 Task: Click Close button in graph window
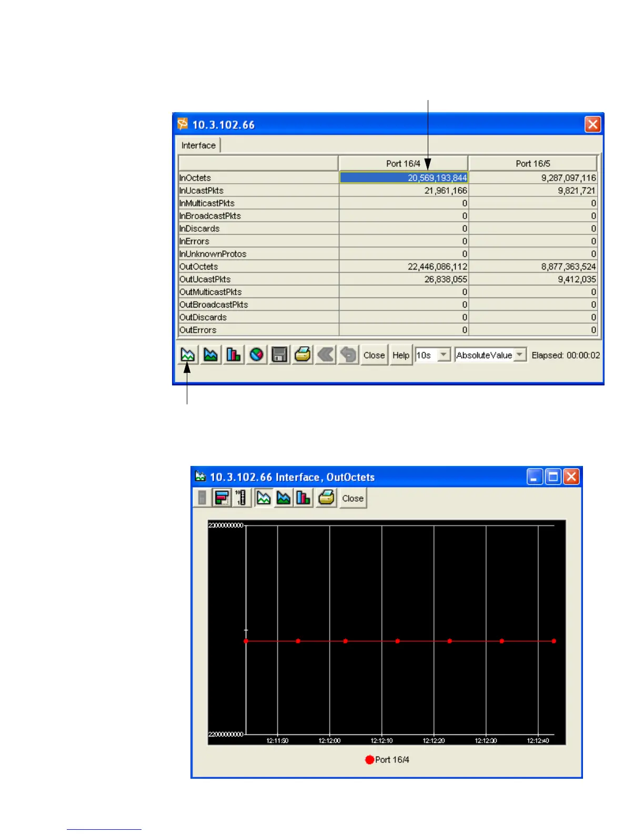pyautogui.click(x=353, y=498)
